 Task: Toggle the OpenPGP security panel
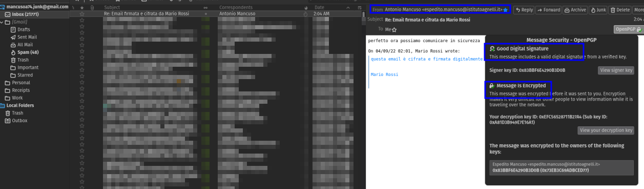click(x=628, y=29)
